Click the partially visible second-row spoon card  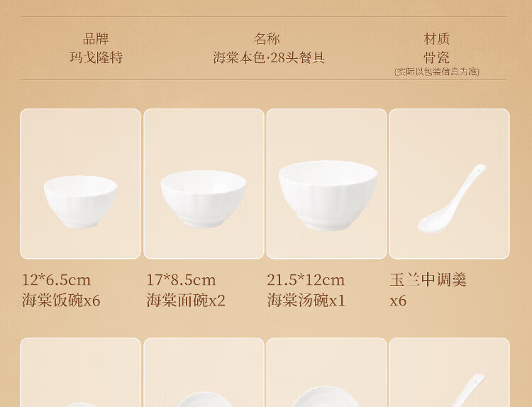click(449, 372)
